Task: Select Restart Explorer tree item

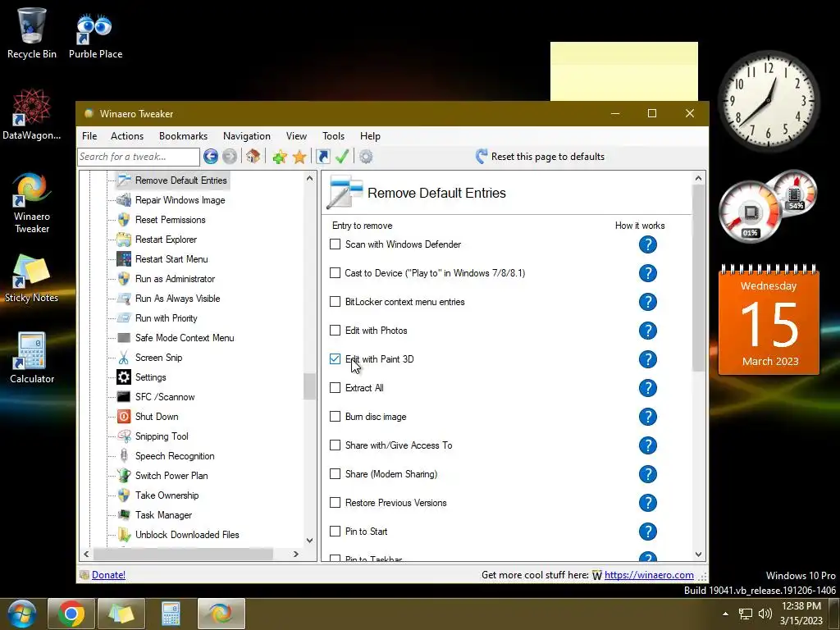Action: coord(166,240)
